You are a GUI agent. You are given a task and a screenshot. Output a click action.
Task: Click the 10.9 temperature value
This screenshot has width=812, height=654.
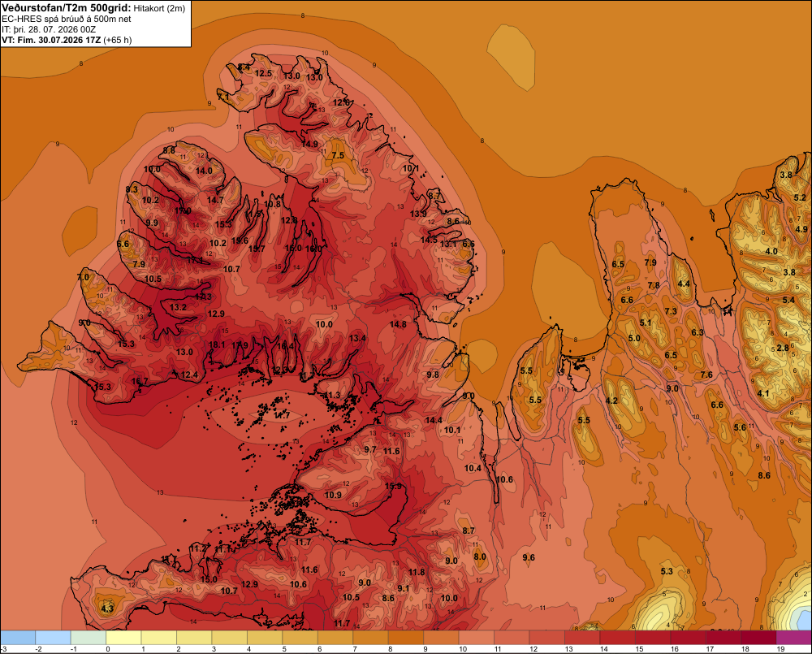click(333, 495)
